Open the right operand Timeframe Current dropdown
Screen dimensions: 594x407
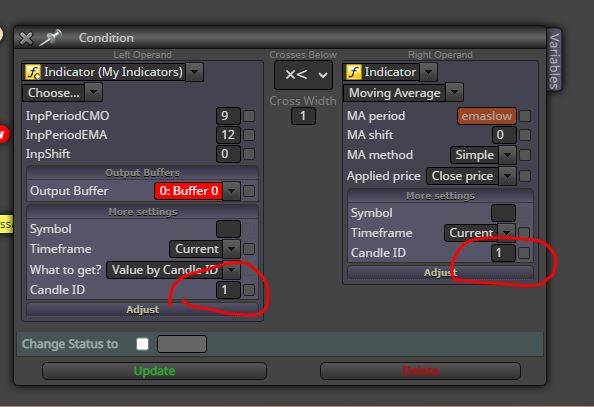tap(506, 232)
